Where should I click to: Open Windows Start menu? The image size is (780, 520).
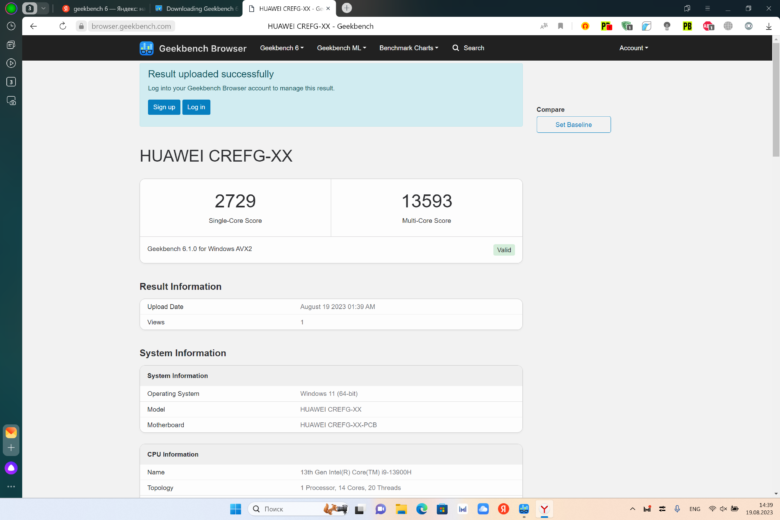pyautogui.click(x=236, y=509)
